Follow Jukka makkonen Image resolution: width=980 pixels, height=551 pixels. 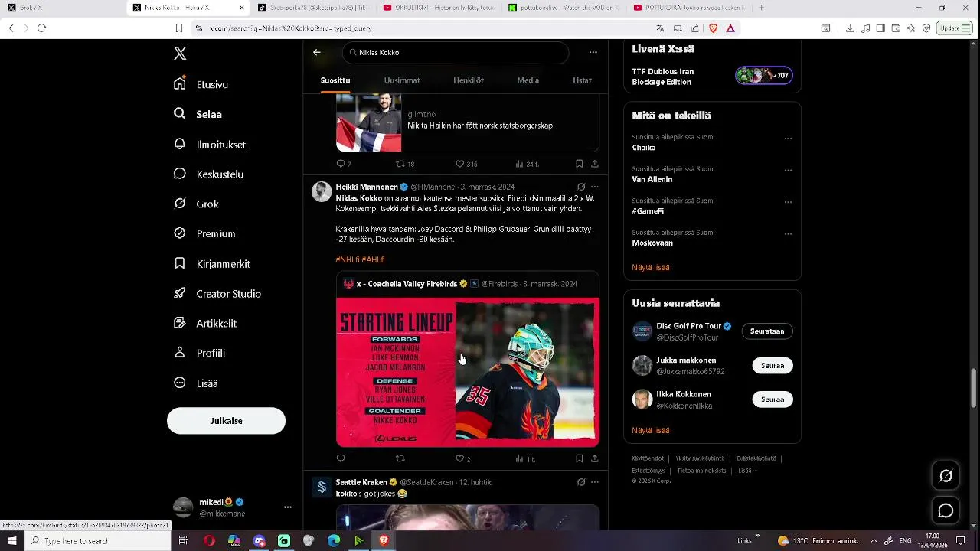[773, 365]
